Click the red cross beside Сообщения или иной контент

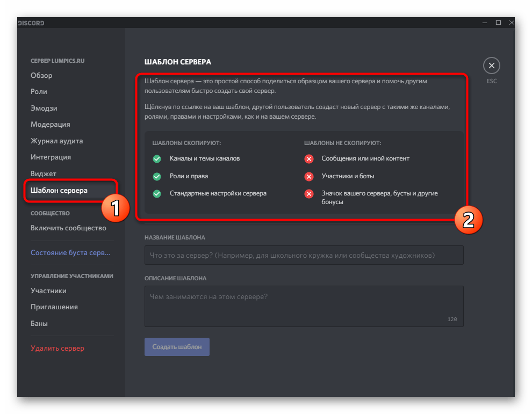(x=308, y=159)
